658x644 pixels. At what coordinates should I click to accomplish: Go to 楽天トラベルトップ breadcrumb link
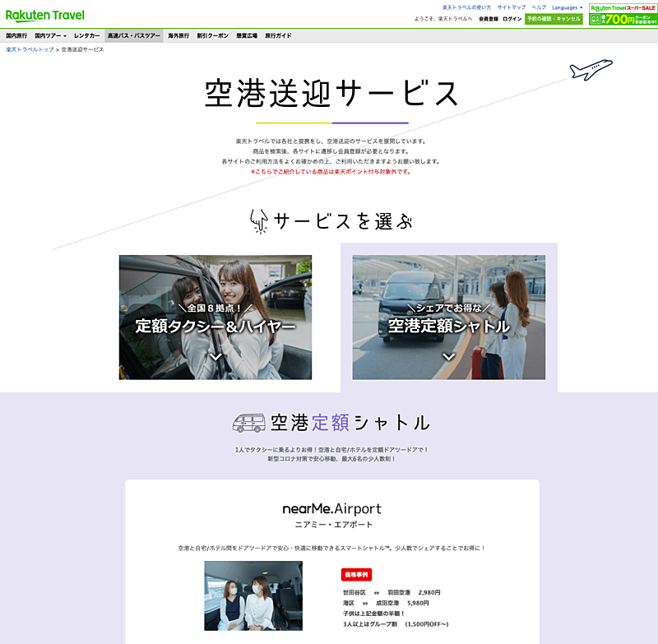tap(30, 49)
